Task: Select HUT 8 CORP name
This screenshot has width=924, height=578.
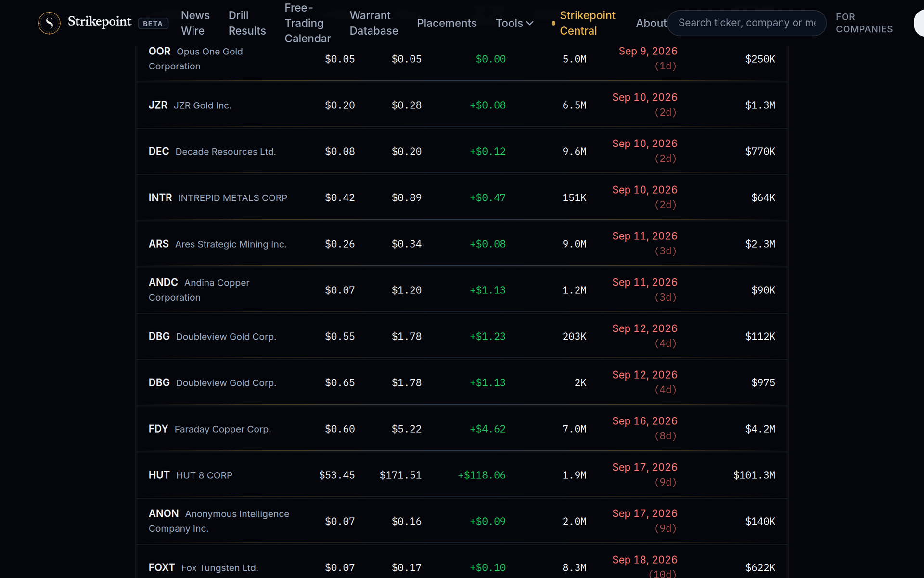Action: (x=204, y=475)
